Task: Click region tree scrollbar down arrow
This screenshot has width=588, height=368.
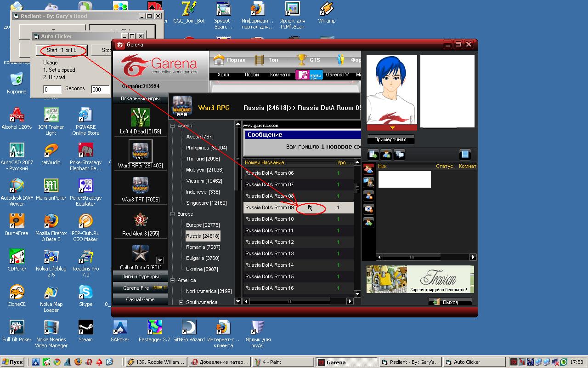Action: click(238, 301)
